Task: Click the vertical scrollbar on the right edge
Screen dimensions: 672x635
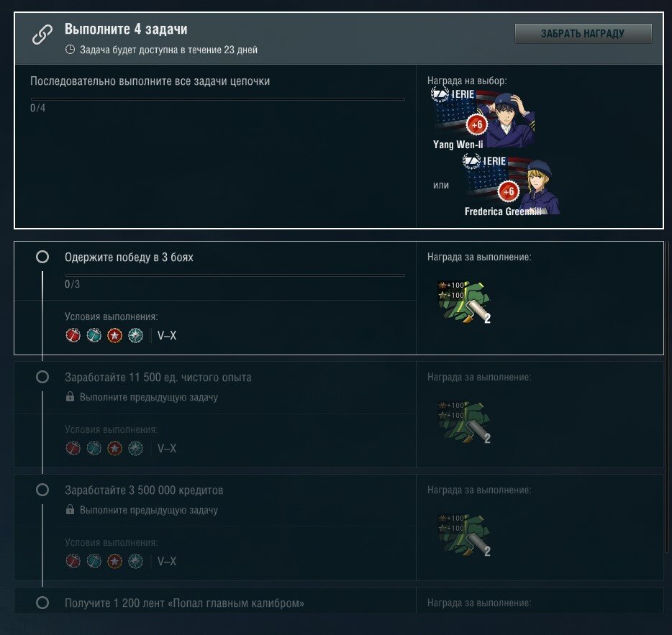Action: click(667, 397)
